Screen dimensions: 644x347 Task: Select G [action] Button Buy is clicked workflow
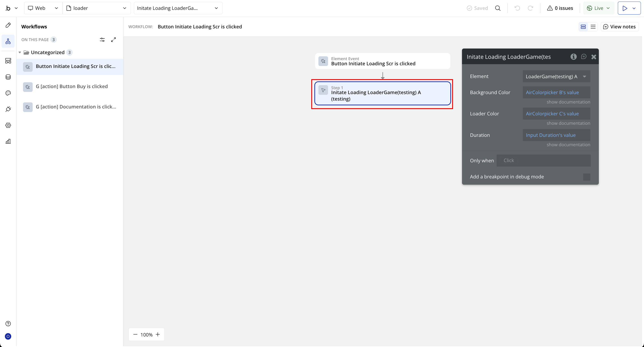pyautogui.click(x=72, y=87)
